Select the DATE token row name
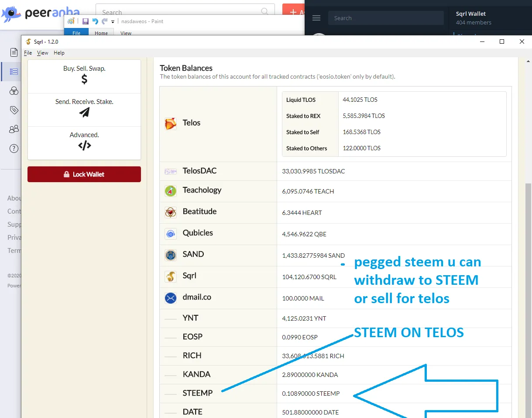532x418 pixels. pyautogui.click(x=192, y=412)
